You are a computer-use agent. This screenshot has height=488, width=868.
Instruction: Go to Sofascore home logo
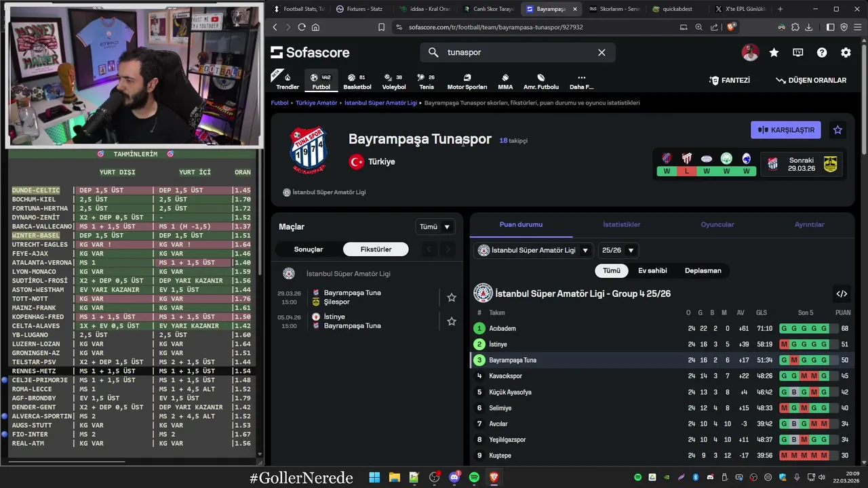[x=310, y=52]
